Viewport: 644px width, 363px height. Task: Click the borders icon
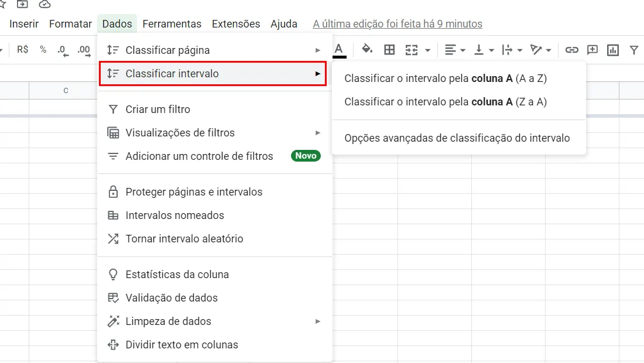389,50
